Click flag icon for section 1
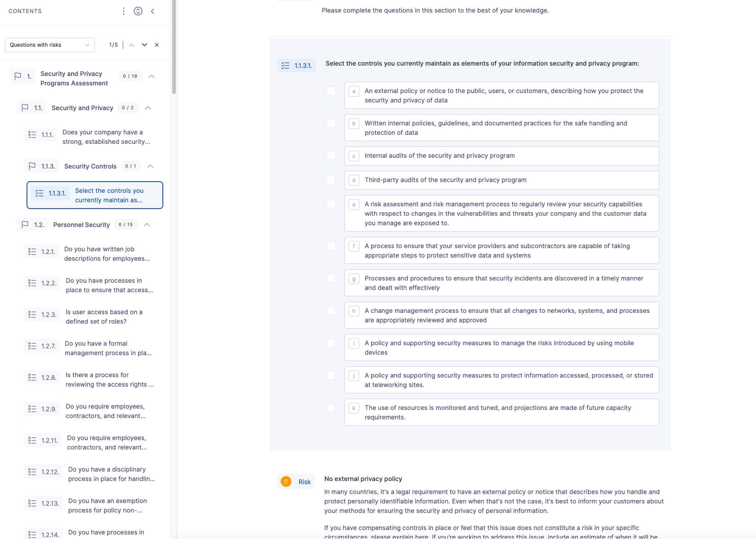The height and width of the screenshot is (539, 756). point(18,76)
